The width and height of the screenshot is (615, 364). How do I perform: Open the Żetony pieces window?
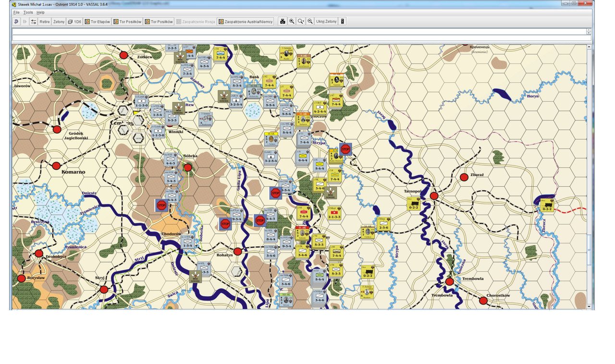59,22
